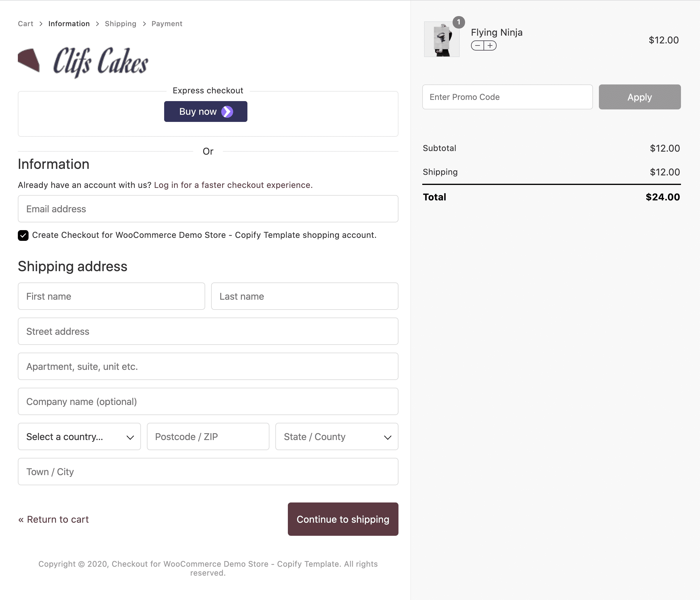Expand the State / County dropdown
700x600 pixels.
(x=337, y=436)
